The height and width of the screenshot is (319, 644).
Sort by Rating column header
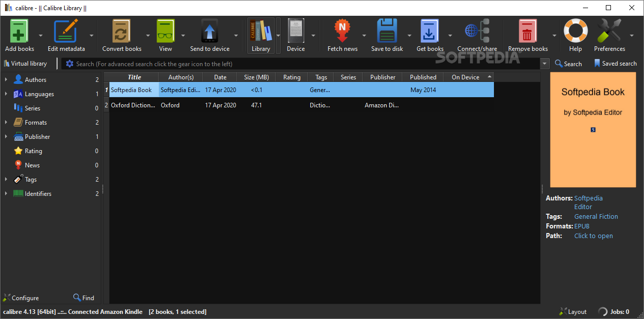click(291, 77)
